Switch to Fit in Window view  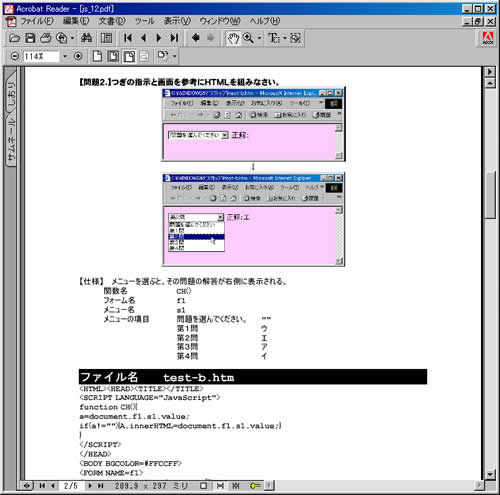coord(113,56)
